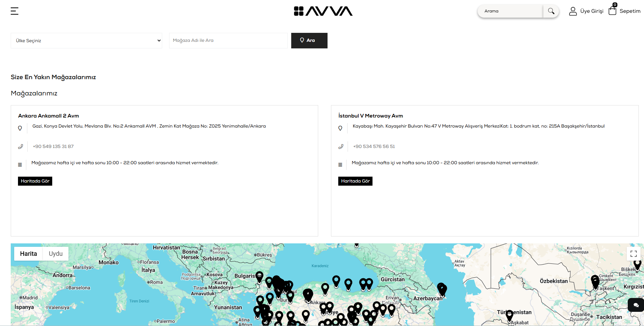Click the İstanbul V Metroway location pin icon
The width and height of the screenshot is (644, 326).
[340, 128]
